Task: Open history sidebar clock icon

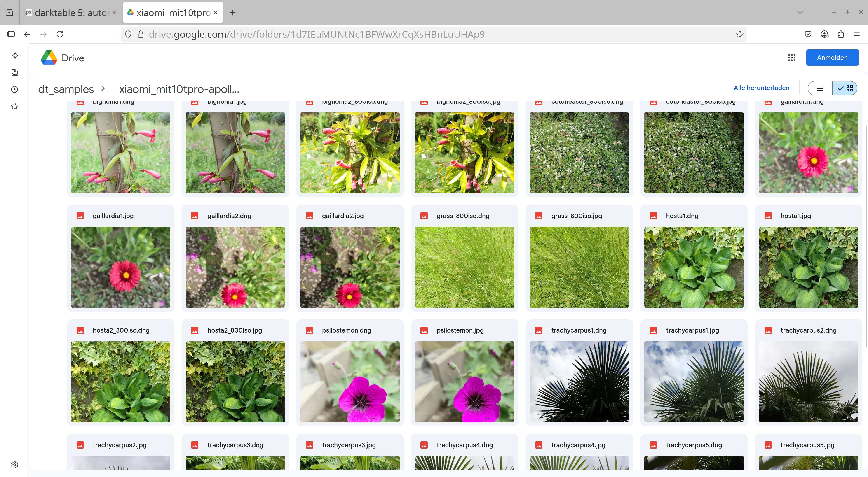Action: [14, 89]
